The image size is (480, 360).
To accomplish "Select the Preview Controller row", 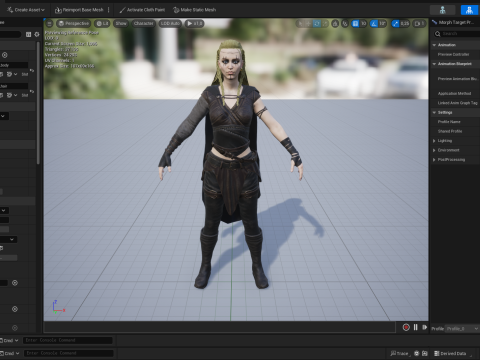I will (455, 54).
